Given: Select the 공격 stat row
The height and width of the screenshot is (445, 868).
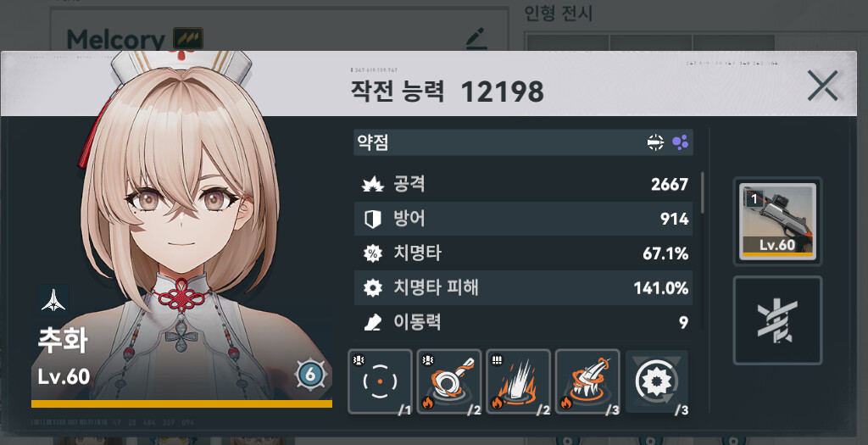Looking at the screenshot, I should pyautogui.click(x=524, y=184).
